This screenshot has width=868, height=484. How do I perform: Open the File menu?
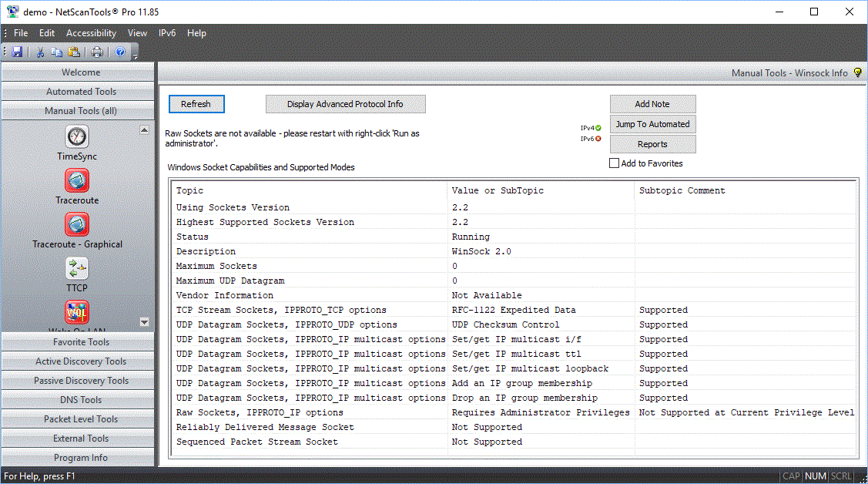[21, 33]
